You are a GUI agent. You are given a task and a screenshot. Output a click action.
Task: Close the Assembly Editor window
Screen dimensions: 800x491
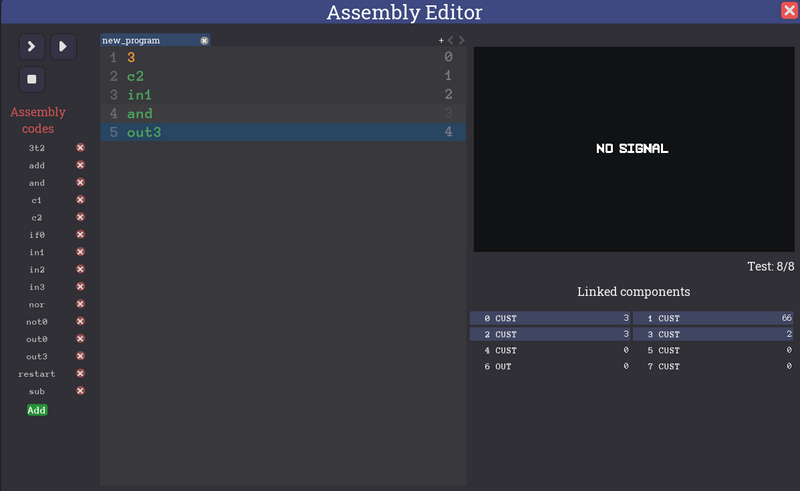788,11
